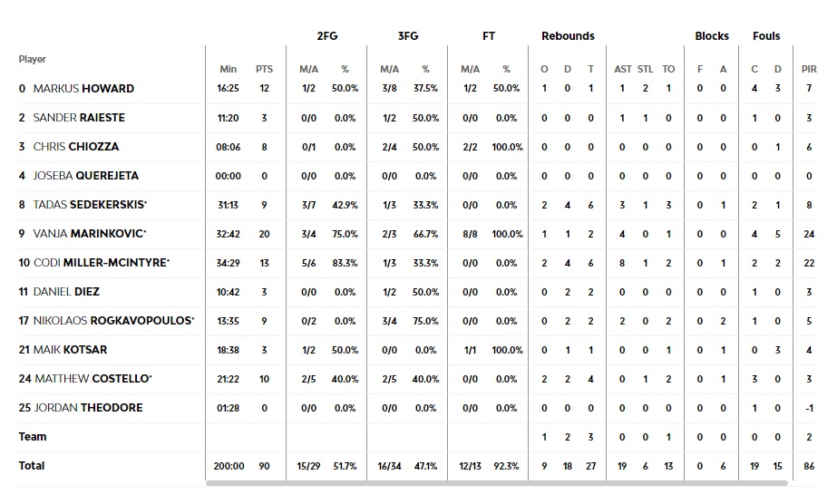Select player Chris Chiozza
The image size is (837, 504).
76,147
